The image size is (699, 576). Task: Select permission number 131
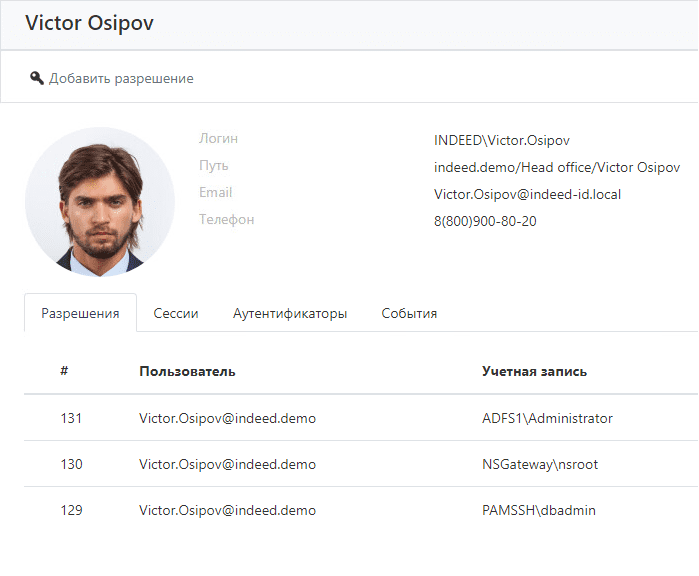(71, 418)
